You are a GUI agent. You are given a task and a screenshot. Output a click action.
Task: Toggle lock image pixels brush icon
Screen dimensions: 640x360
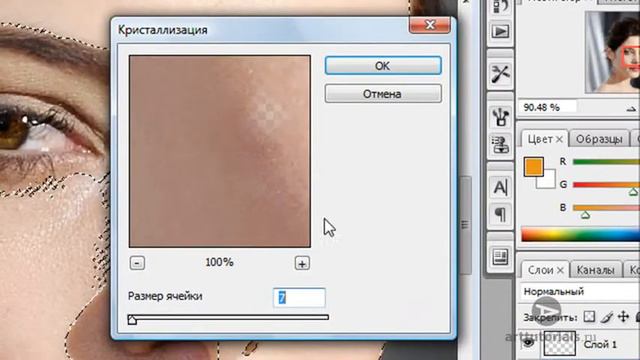pyautogui.click(x=607, y=317)
